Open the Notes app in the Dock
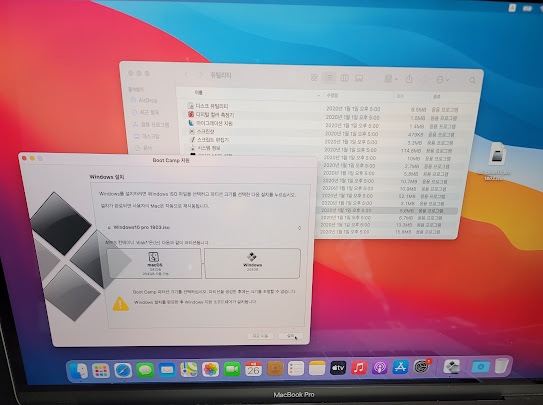Screen dimensions: 543x405 coord(317,368)
